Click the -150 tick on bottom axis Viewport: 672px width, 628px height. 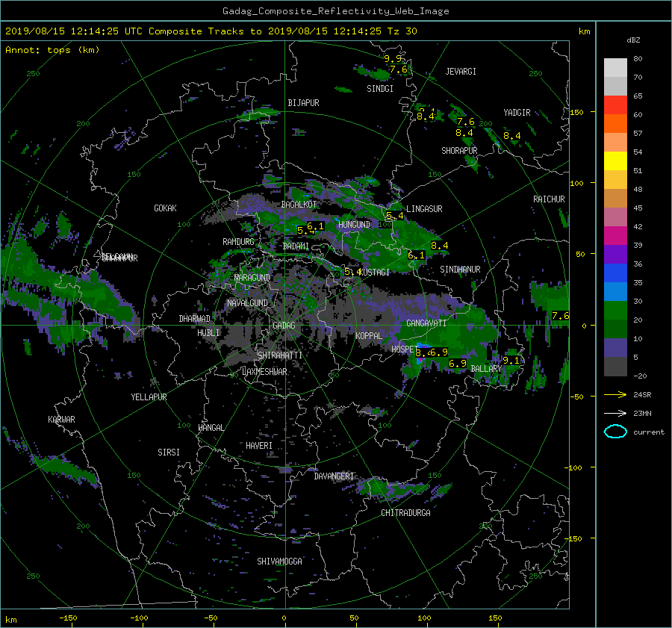click(68, 618)
